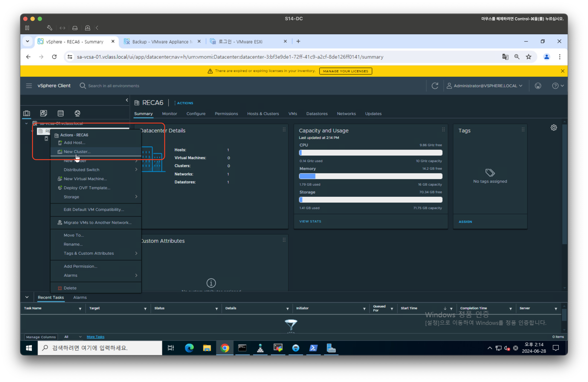The image size is (588, 382).
Task: Dismiss the license warning banner
Action: coord(562,71)
